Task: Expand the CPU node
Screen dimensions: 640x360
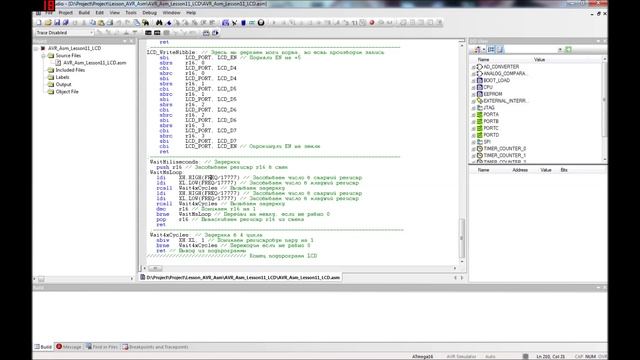Action: click(x=473, y=87)
